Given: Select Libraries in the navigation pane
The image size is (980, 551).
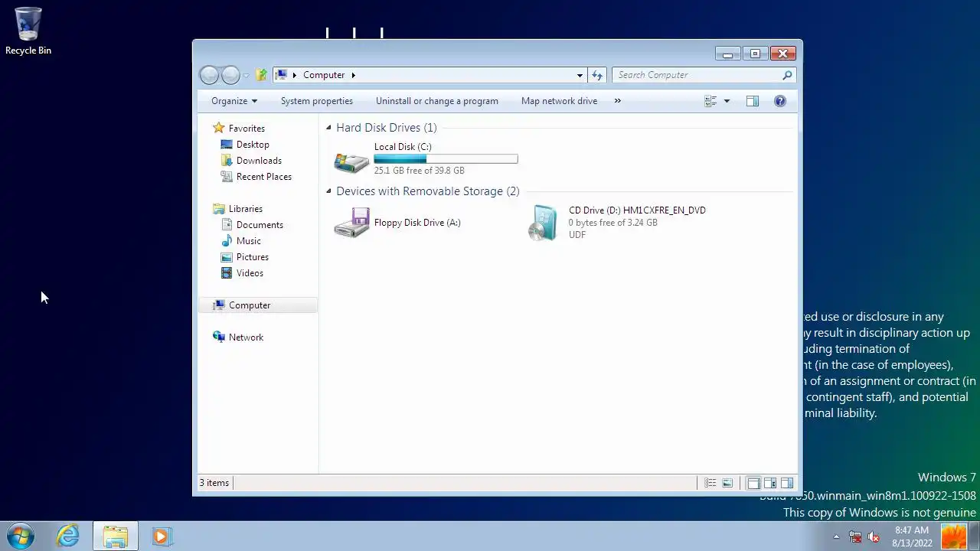Looking at the screenshot, I should 246,209.
